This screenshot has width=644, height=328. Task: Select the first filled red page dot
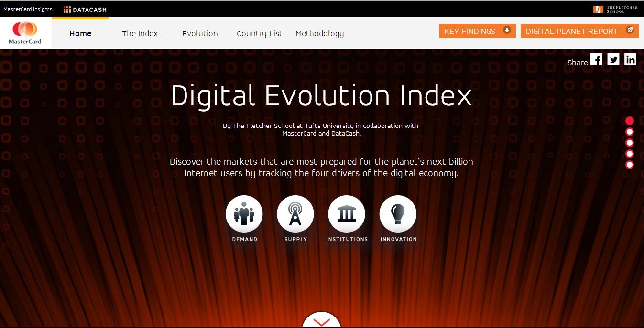click(630, 121)
